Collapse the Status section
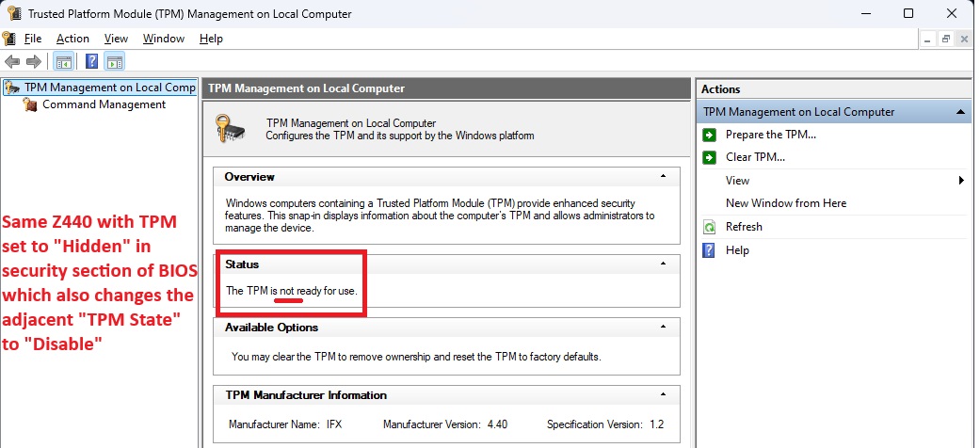This screenshot has height=448, width=980. [x=663, y=264]
